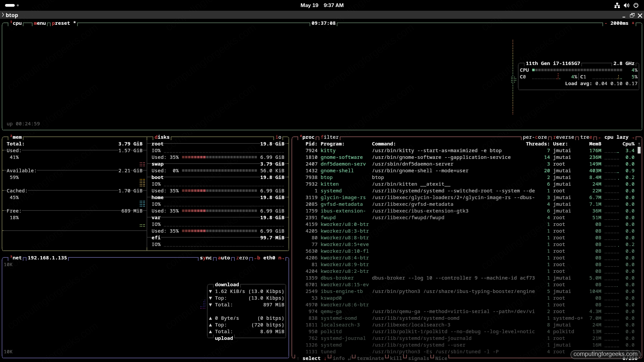Toggle per-core process CPU usage
The width and height of the screenshot is (644, 362).
(535, 137)
